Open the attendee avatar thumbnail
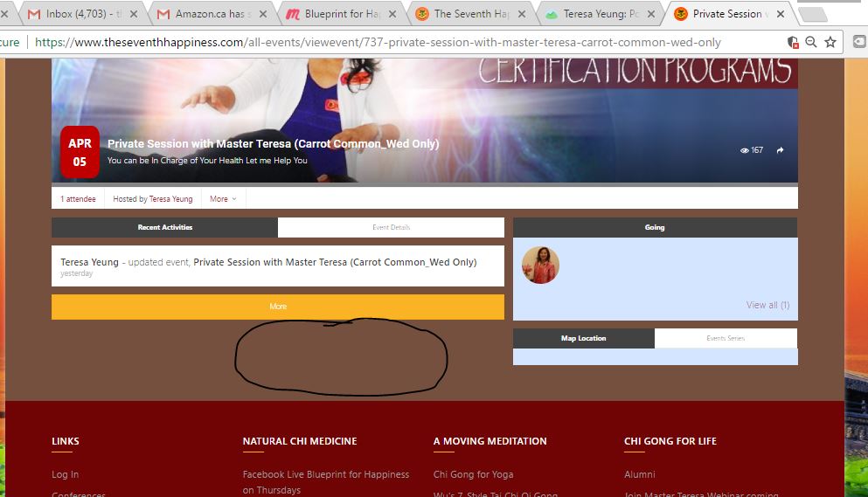Screen dimensions: 868x497 point(540,266)
